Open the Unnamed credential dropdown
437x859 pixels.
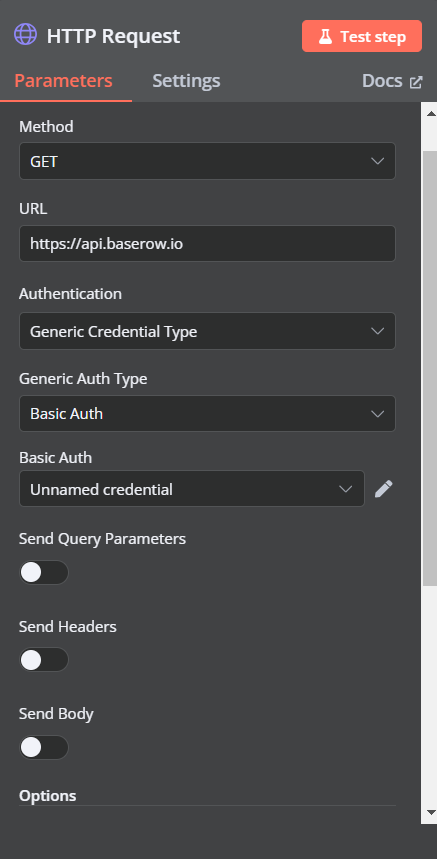[192, 489]
